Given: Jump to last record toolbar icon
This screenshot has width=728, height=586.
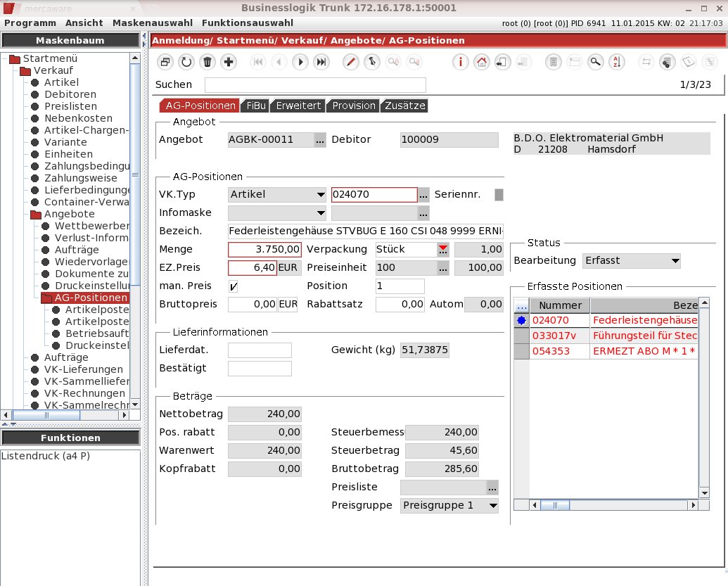Looking at the screenshot, I should 321,62.
